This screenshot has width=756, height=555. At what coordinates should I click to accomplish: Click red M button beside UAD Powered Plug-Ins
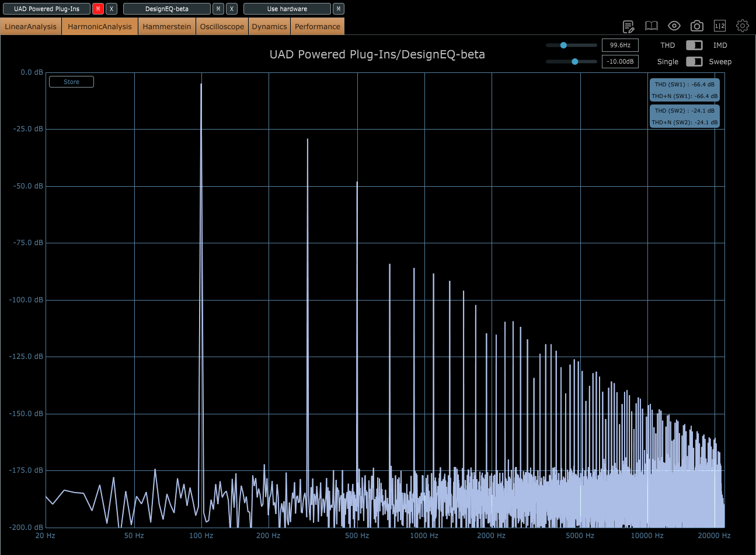pos(98,9)
